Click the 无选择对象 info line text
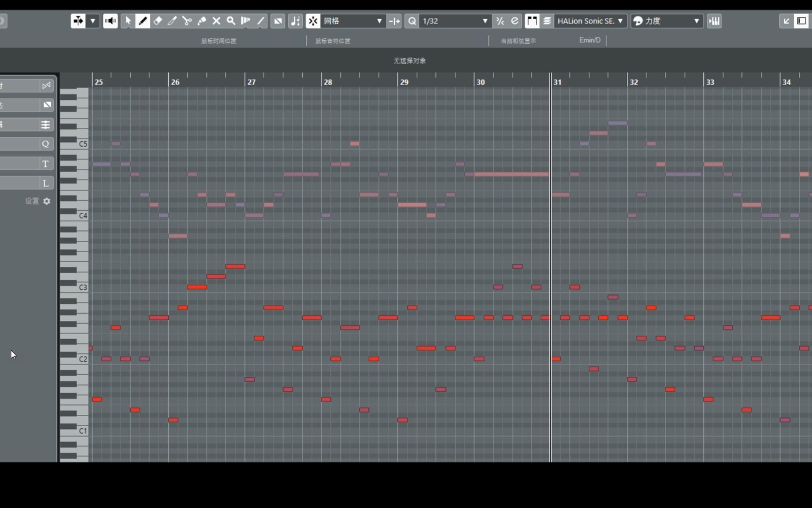Viewport: 812px width, 508px height. (x=409, y=61)
